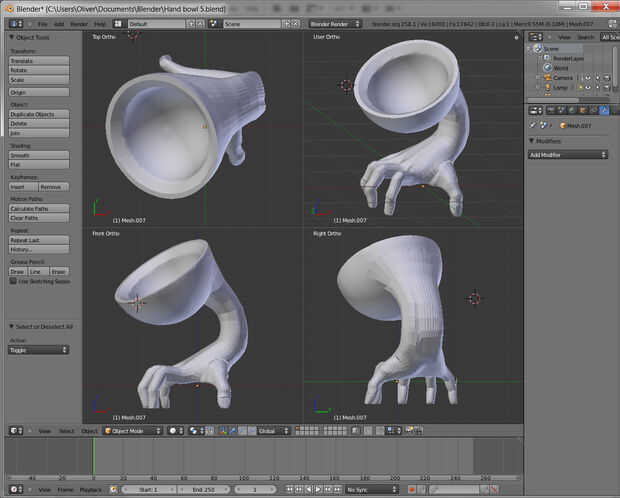
Task: Toggle the 3D manipulator icon
Action: point(223,430)
